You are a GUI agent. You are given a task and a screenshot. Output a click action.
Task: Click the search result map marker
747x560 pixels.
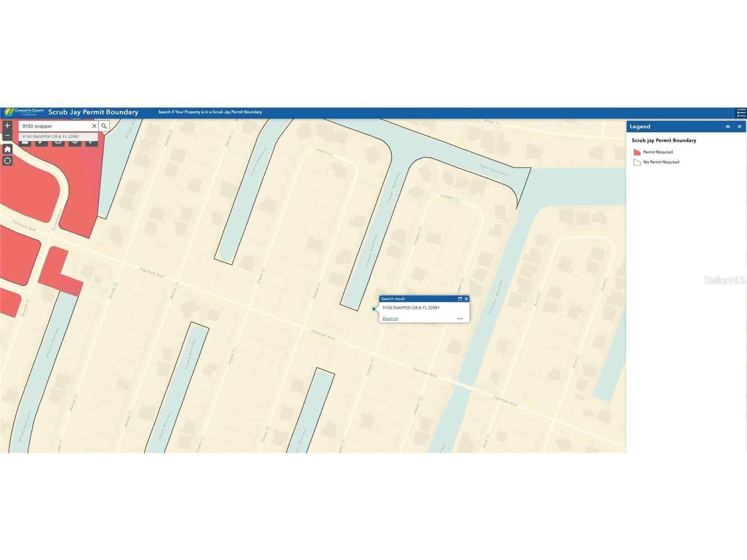[x=373, y=309]
